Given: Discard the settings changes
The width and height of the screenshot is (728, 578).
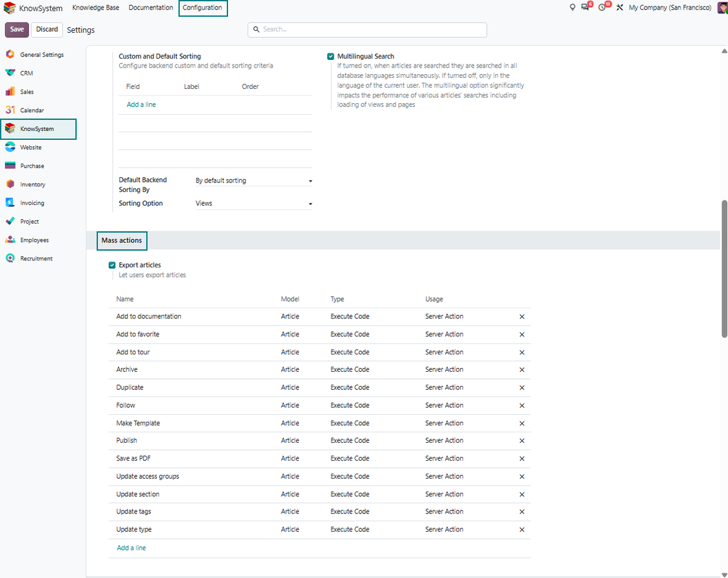Looking at the screenshot, I should [48, 29].
